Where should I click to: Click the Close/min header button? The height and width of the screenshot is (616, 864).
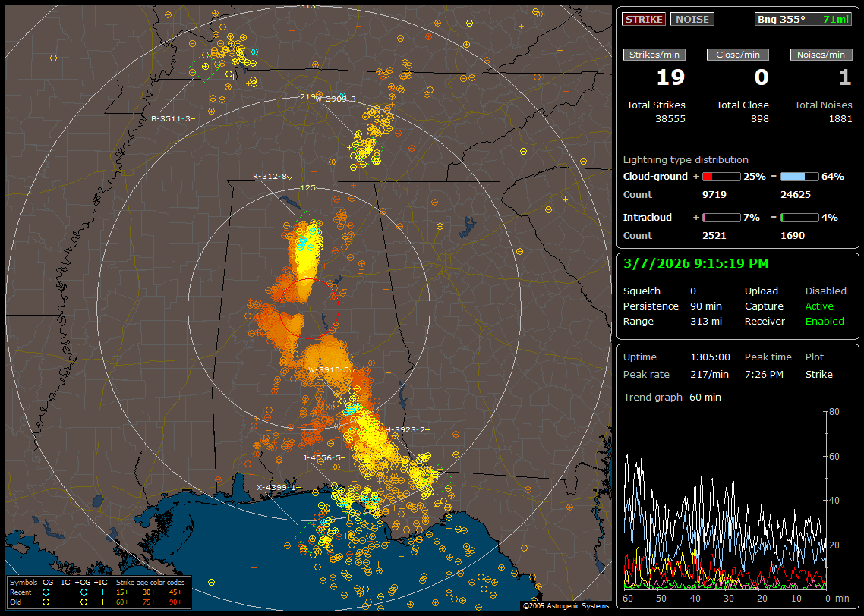738,55
